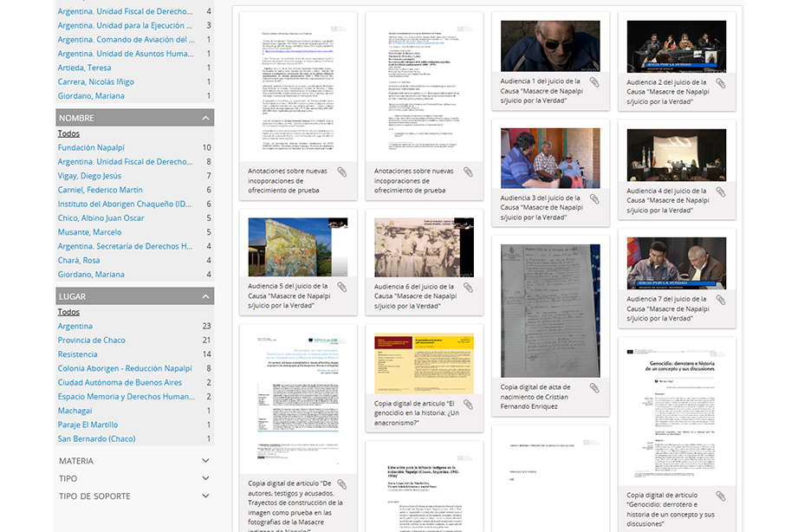The image size is (798, 532).
Task: Open Audiencia 2 video thumbnail
Action: 677,46
